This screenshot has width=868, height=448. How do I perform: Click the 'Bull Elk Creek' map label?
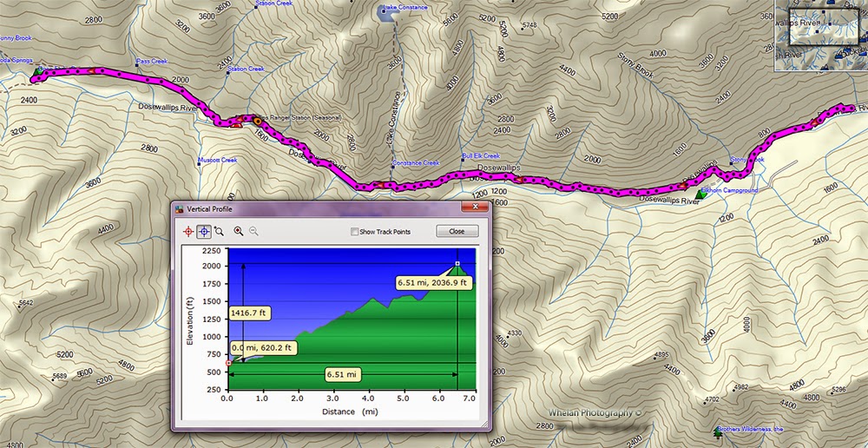coord(481,156)
